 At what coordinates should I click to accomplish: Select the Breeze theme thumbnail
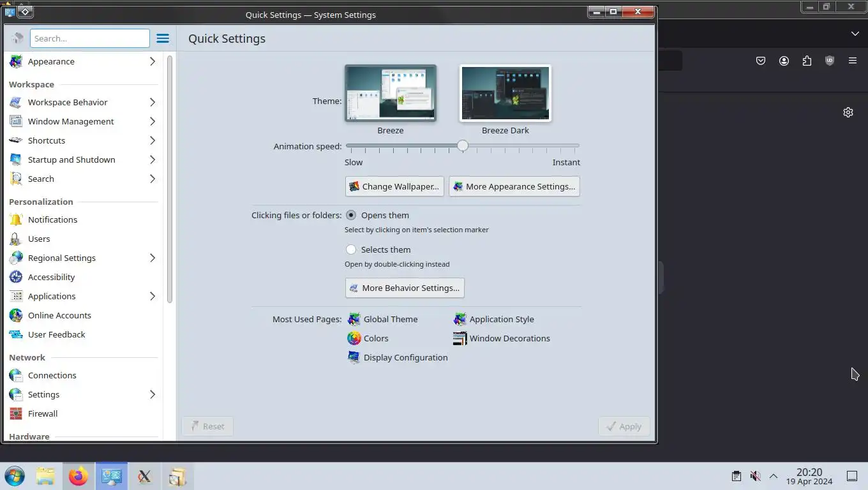[x=391, y=93]
